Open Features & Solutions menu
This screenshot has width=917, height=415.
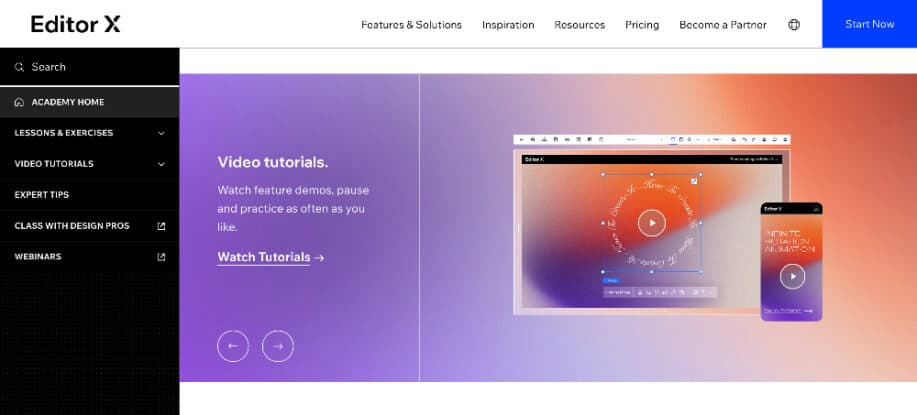[411, 25]
